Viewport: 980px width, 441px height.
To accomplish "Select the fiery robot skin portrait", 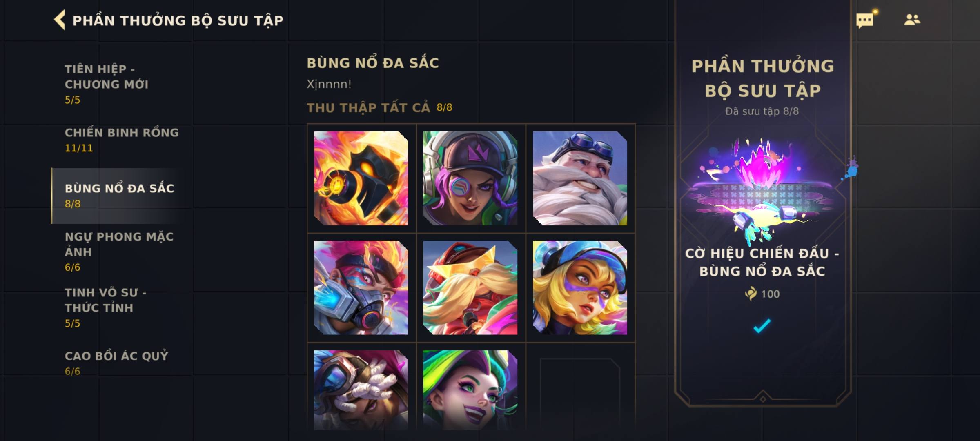I will coord(361,178).
